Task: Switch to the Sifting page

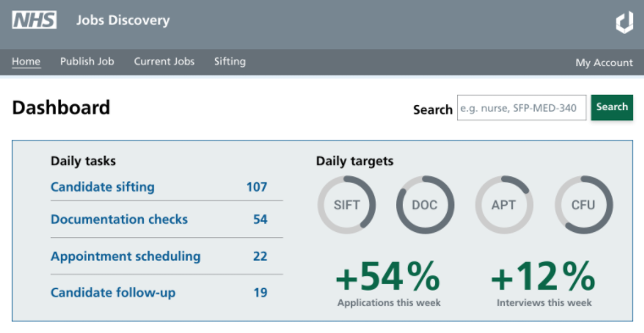Action: 230,62
